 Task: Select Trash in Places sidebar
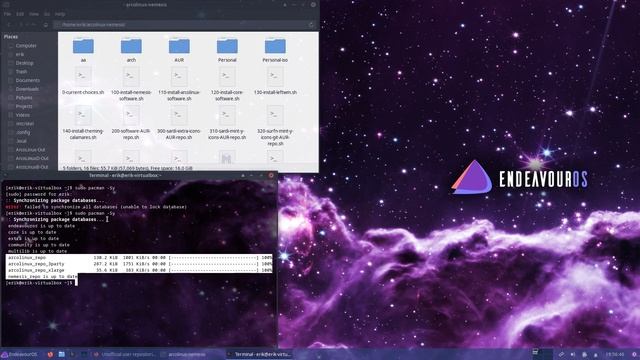tap(21, 71)
